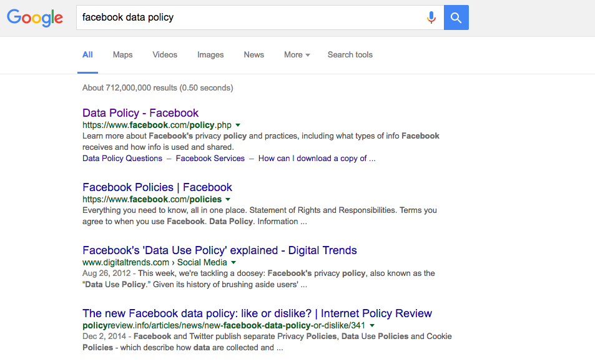Click the blue magnifier search button
595x364 pixels.
(456, 17)
